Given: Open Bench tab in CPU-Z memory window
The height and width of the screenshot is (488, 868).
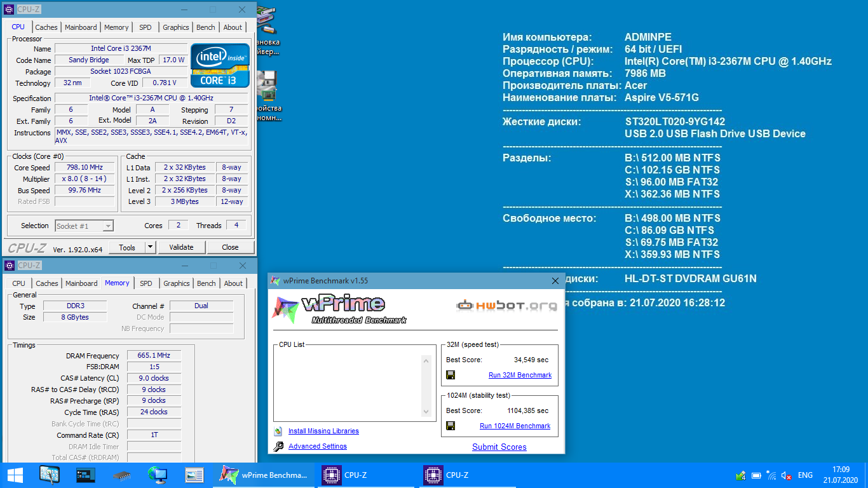Looking at the screenshot, I should tap(207, 283).
